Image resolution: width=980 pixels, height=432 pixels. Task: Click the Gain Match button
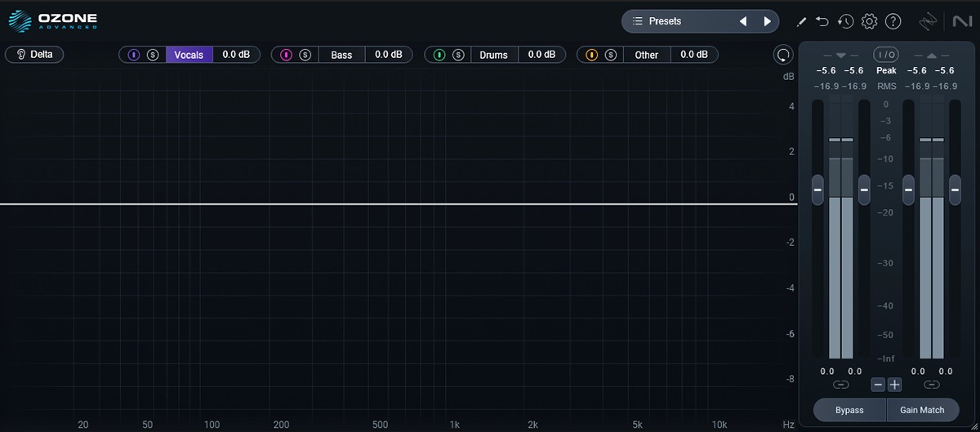click(x=922, y=410)
